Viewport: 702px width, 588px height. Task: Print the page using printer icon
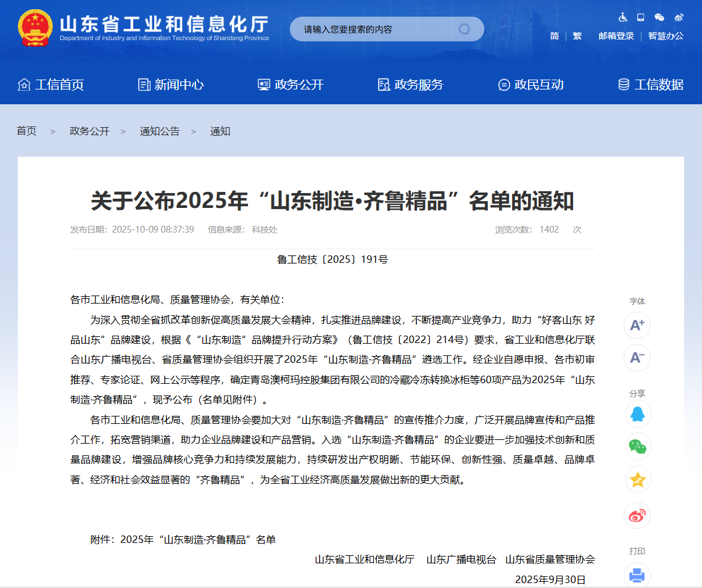click(637, 576)
